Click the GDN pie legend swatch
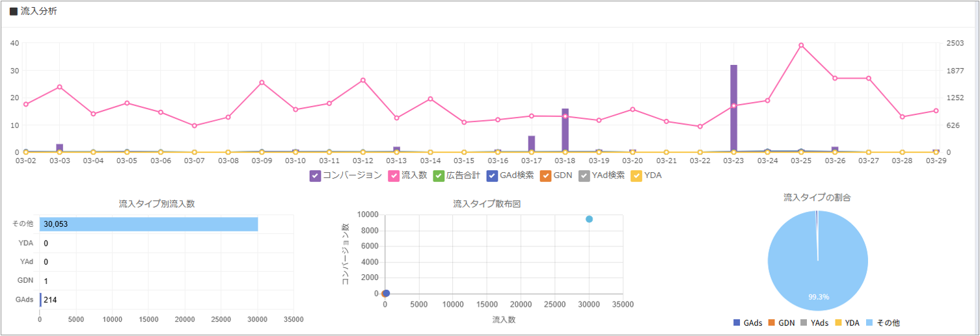 (772, 323)
